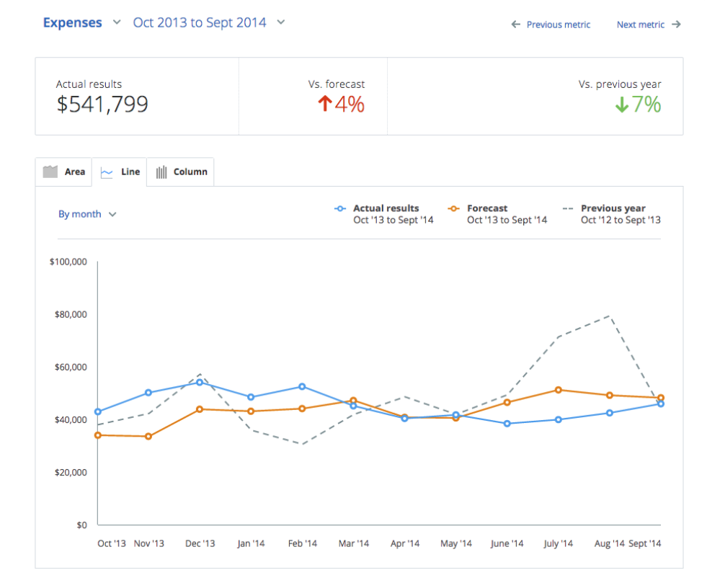Viewport: 725px width, 588px height.
Task: Switch to the Area tab
Action: click(x=65, y=172)
